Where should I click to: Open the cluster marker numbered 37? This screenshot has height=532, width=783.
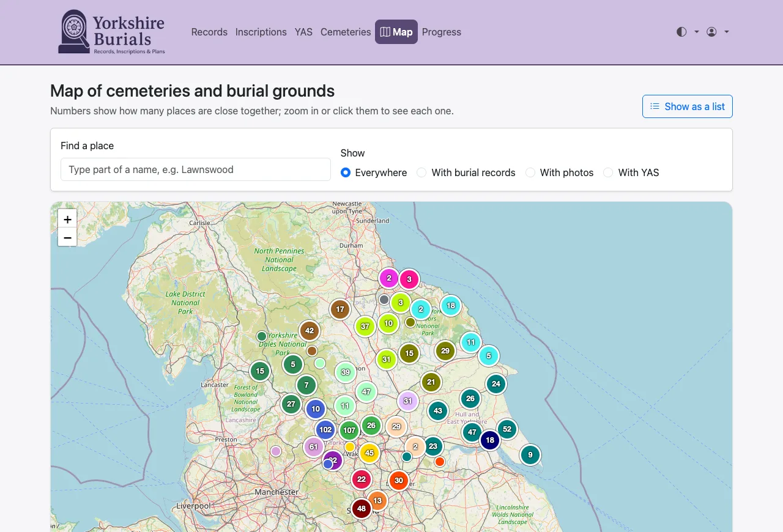(365, 327)
